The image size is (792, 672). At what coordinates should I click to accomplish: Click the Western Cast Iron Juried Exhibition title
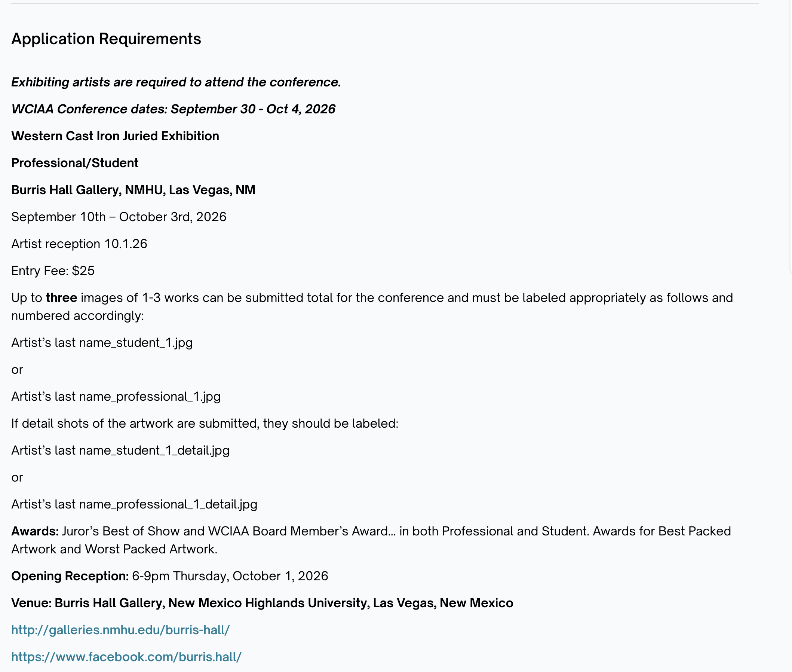(115, 136)
